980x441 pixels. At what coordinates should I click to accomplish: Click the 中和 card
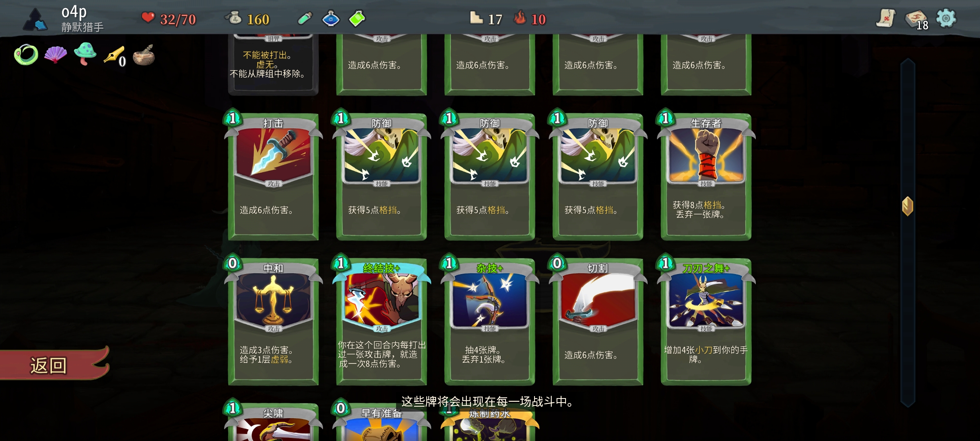pyautogui.click(x=273, y=321)
